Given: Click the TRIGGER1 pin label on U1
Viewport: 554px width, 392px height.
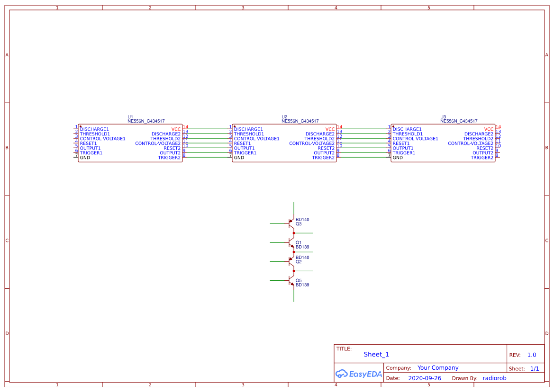Looking at the screenshot, I should 91,153.
